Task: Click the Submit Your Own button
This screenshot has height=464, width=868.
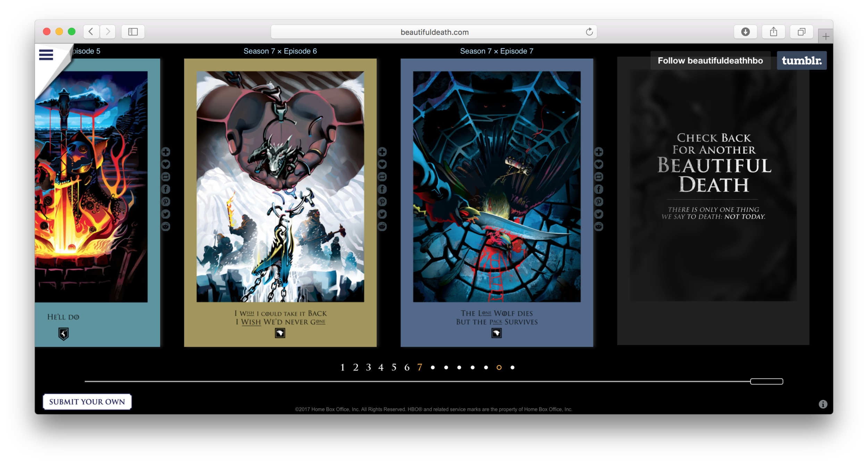Action: tap(87, 402)
